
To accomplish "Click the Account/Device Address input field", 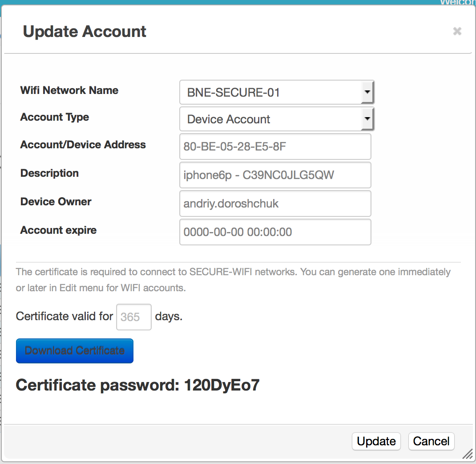I will pyautogui.click(x=275, y=147).
